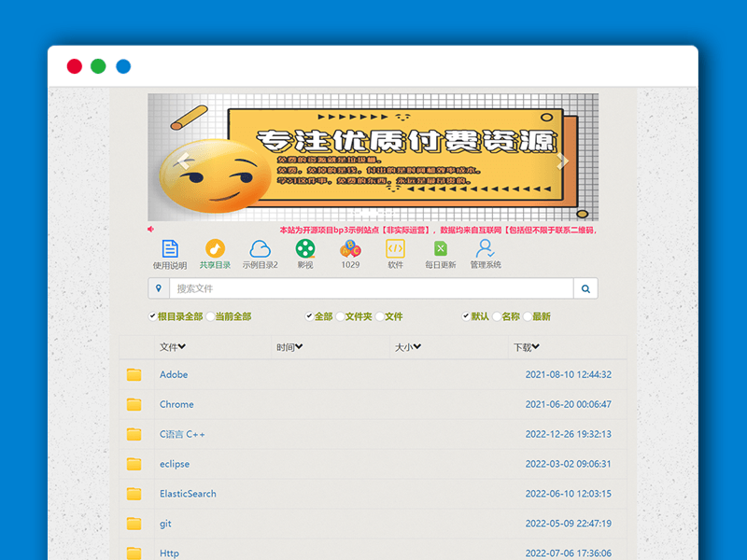
Task: Open the Adobe folder link
Action: click(174, 374)
